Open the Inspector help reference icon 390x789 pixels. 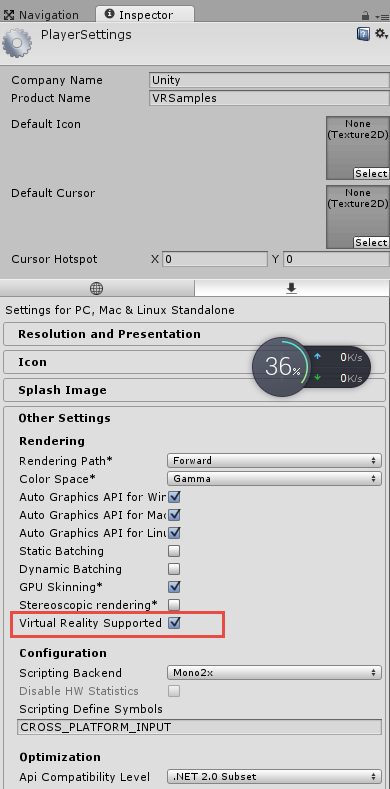(363, 34)
